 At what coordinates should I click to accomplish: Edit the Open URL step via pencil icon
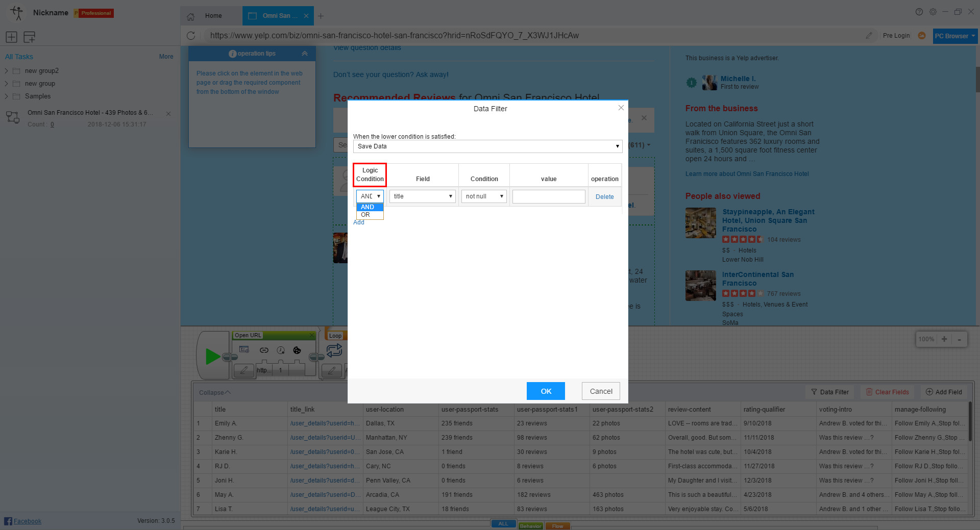pyautogui.click(x=243, y=370)
